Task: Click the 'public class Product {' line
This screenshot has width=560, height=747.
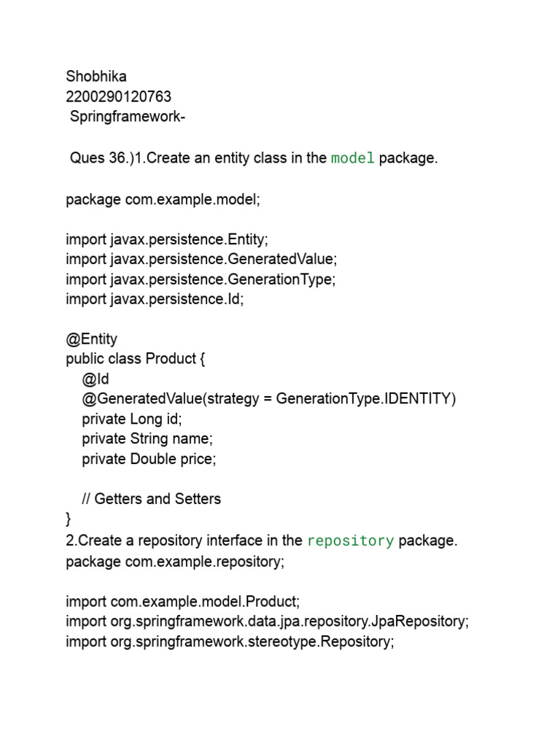Action: (136, 359)
